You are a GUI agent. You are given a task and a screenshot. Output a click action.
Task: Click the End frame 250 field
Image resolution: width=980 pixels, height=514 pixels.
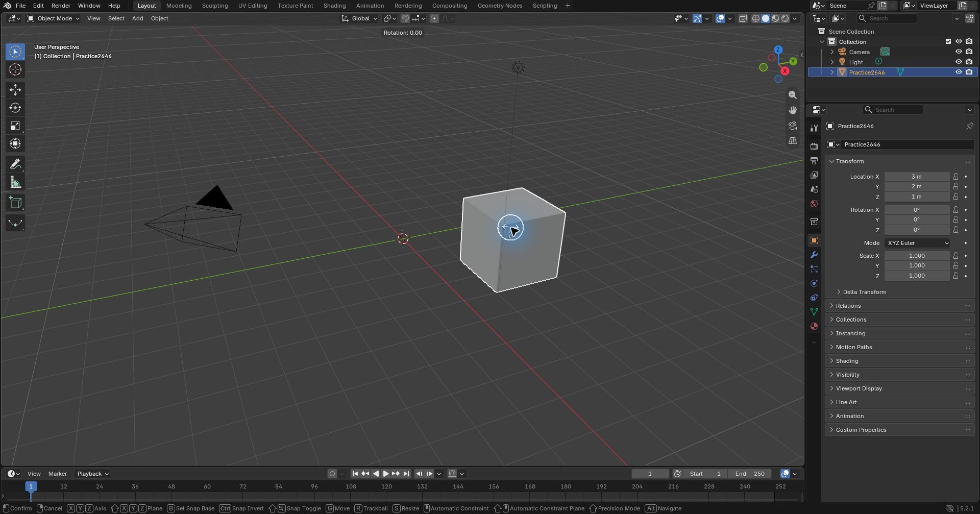[749, 474]
